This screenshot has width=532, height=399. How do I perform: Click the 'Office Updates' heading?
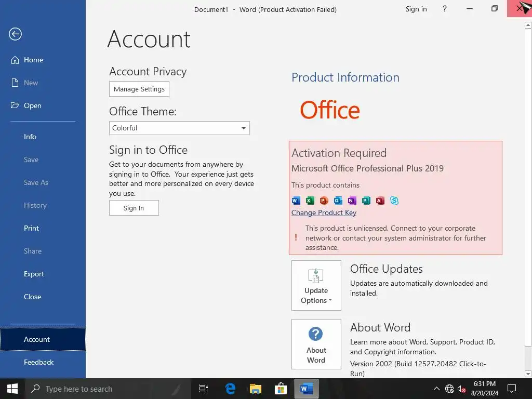click(386, 269)
